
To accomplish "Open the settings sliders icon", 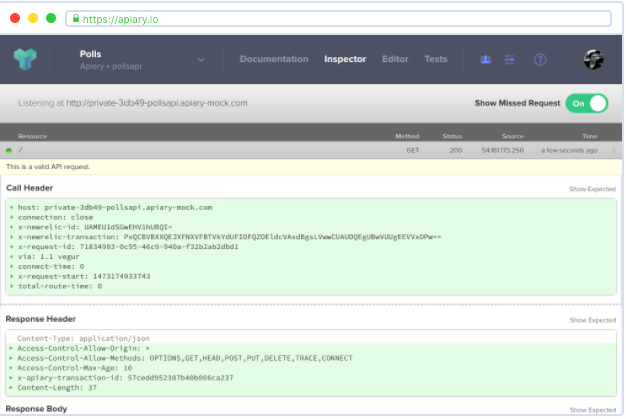I will coord(509,59).
